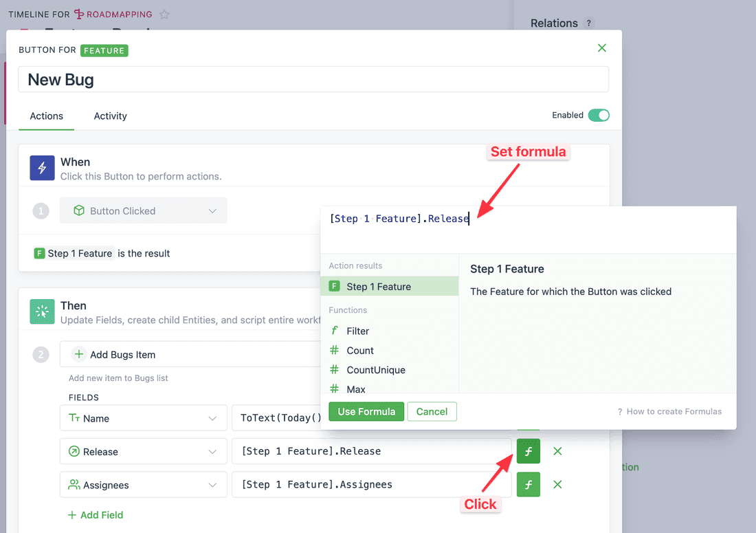Remove the Release field with X icon
Viewport: 756px width, 533px height.
(557, 451)
